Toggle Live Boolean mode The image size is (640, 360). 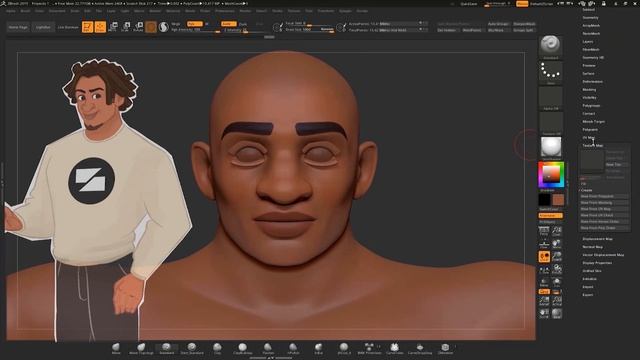pyautogui.click(x=68, y=27)
